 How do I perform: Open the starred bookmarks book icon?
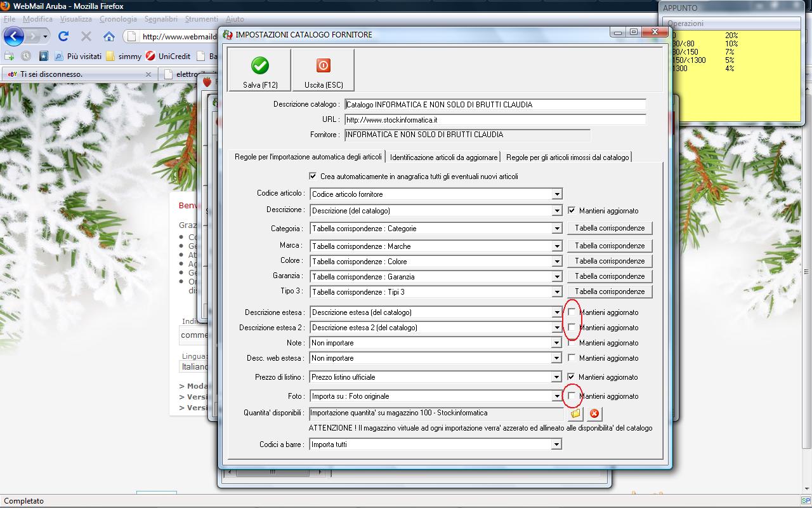click(x=43, y=56)
